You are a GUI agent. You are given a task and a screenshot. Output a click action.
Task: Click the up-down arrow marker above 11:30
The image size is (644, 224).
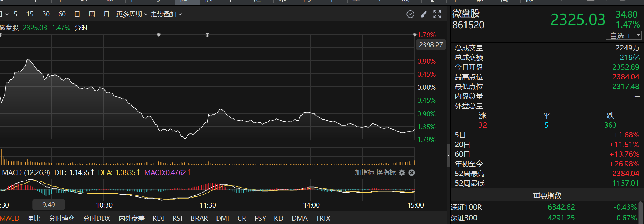click(207, 35)
